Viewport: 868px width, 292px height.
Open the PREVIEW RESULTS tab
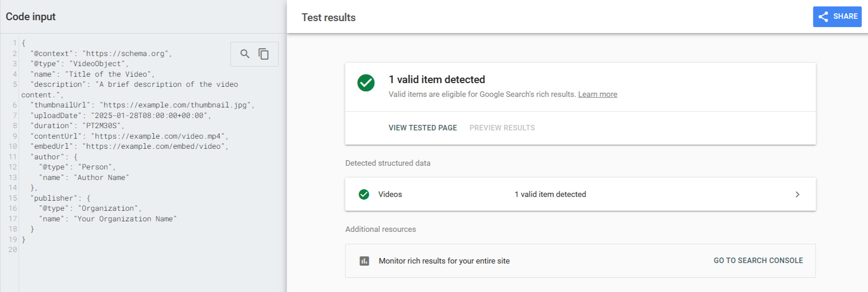click(501, 128)
